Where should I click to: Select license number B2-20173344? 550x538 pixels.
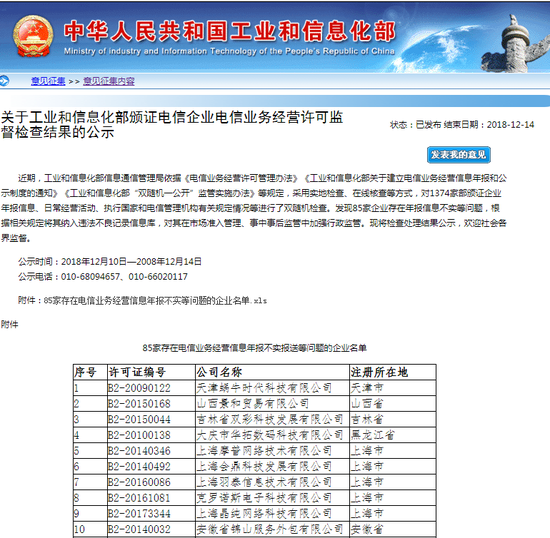[139, 513]
